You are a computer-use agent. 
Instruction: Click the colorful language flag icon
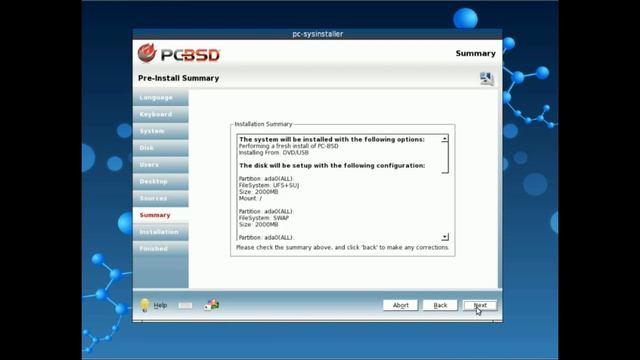212,305
